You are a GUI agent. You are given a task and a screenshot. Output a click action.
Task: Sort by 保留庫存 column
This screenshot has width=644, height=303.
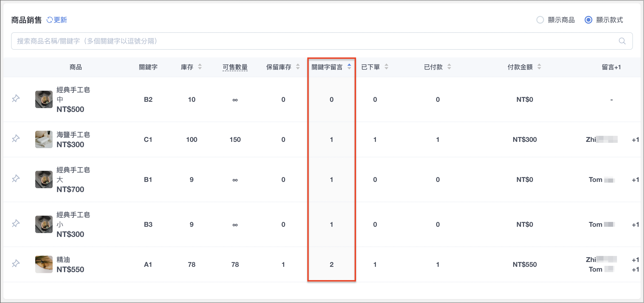(x=297, y=67)
